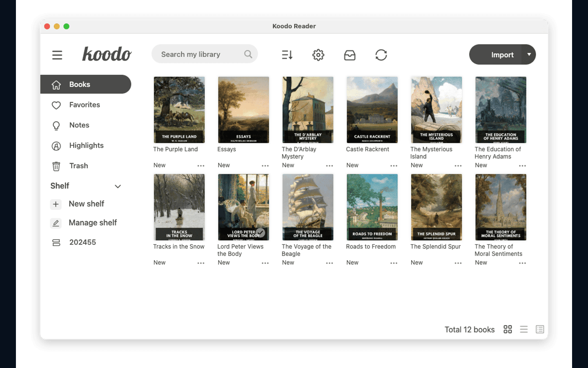Click the Essays book title
The image size is (588, 368).
click(x=227, y=149)
